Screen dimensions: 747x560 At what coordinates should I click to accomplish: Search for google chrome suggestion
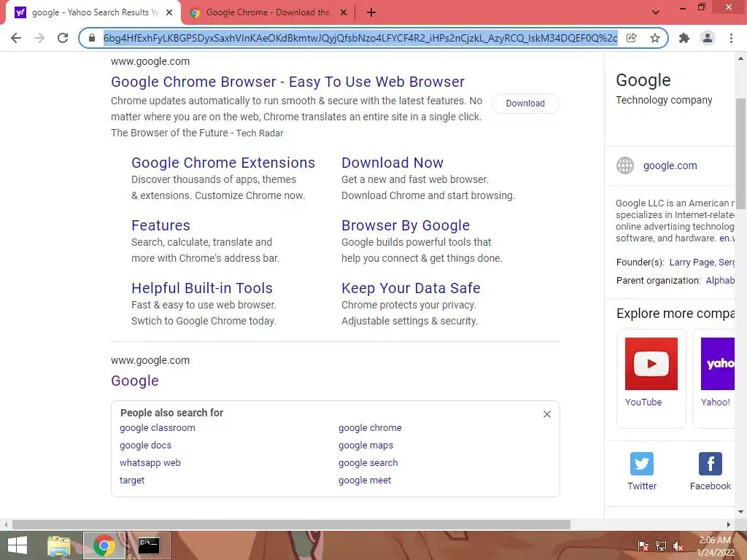(370, 427)
